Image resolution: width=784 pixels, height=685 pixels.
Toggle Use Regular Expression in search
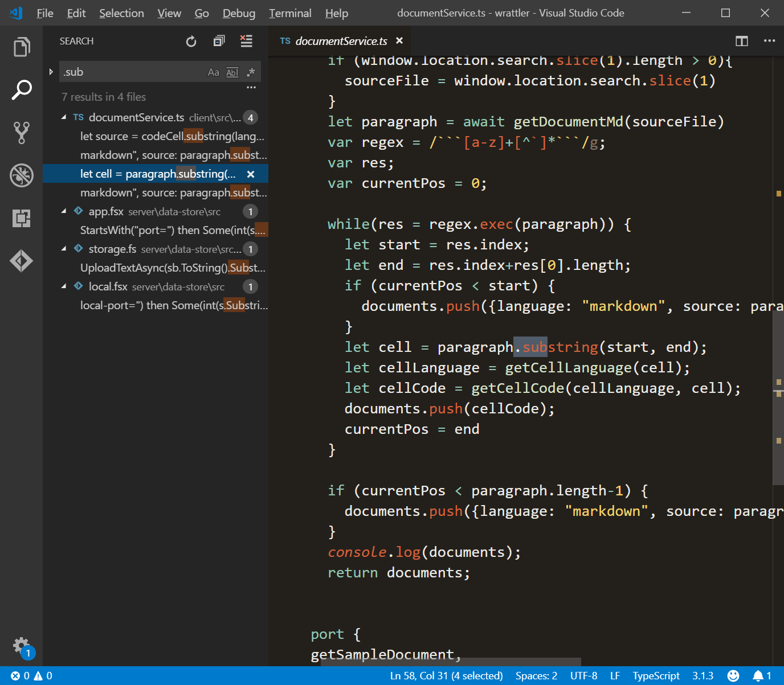pos(251,72)
